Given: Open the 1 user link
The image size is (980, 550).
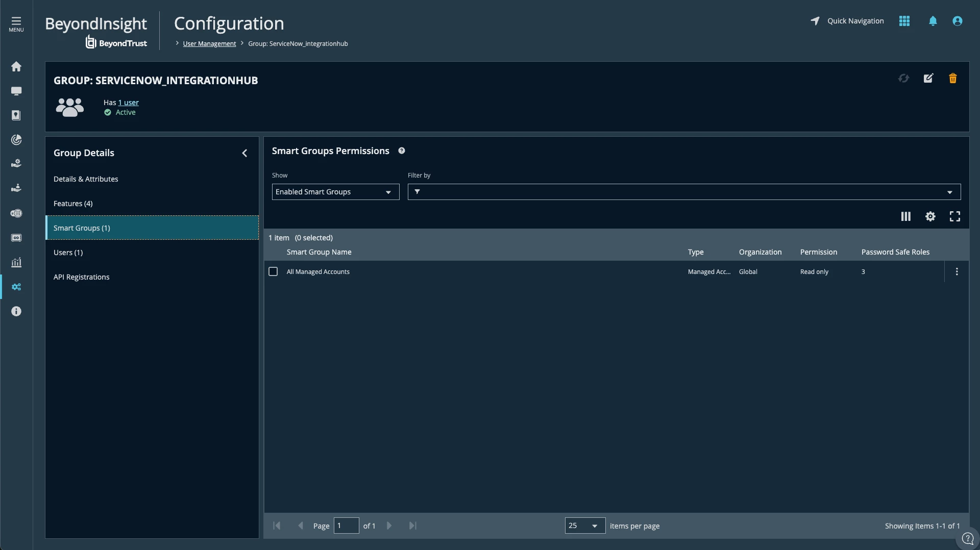Looking at the screenshot, I should tap(129, 103).
